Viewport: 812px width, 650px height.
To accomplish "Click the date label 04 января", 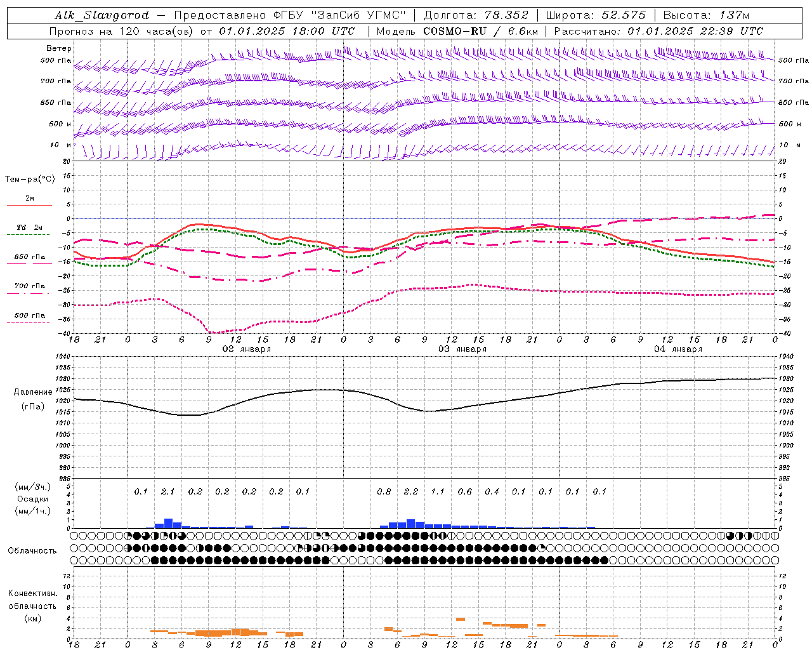I will (x=678, y=349).
